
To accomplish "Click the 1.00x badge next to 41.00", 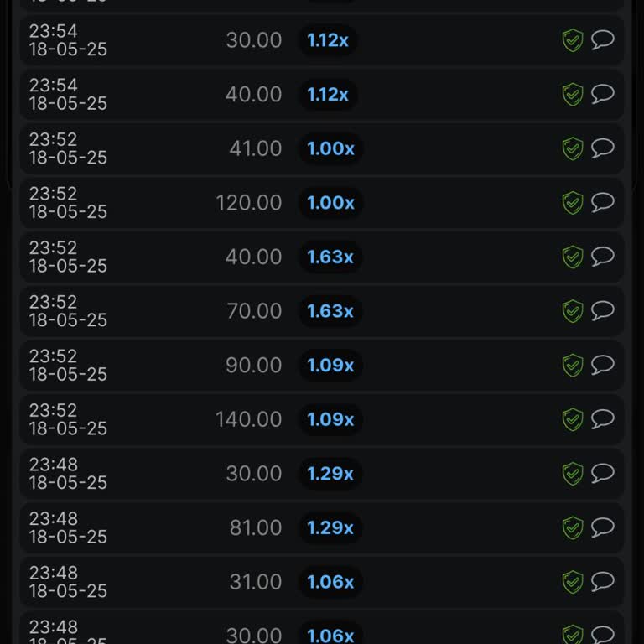I will 330,148.
